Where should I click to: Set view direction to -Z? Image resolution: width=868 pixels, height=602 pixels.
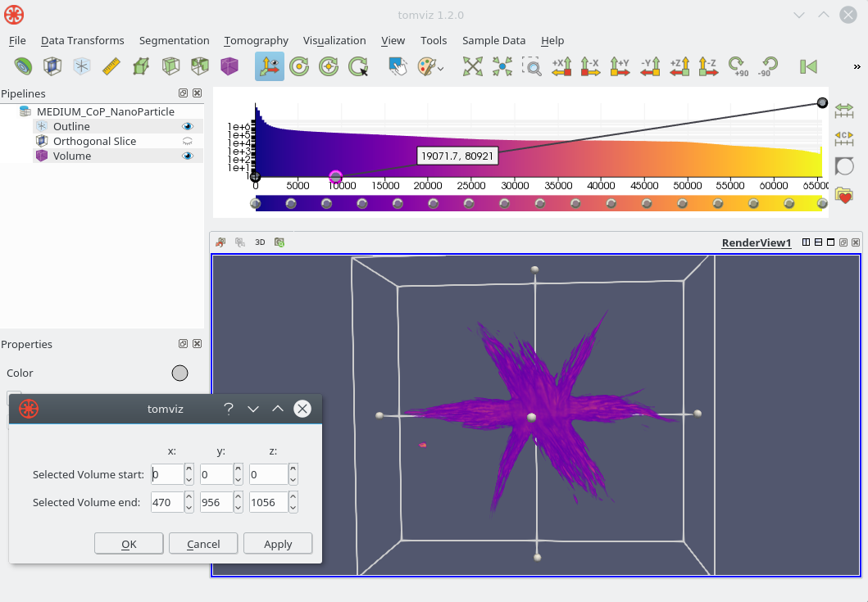[708, 66]
